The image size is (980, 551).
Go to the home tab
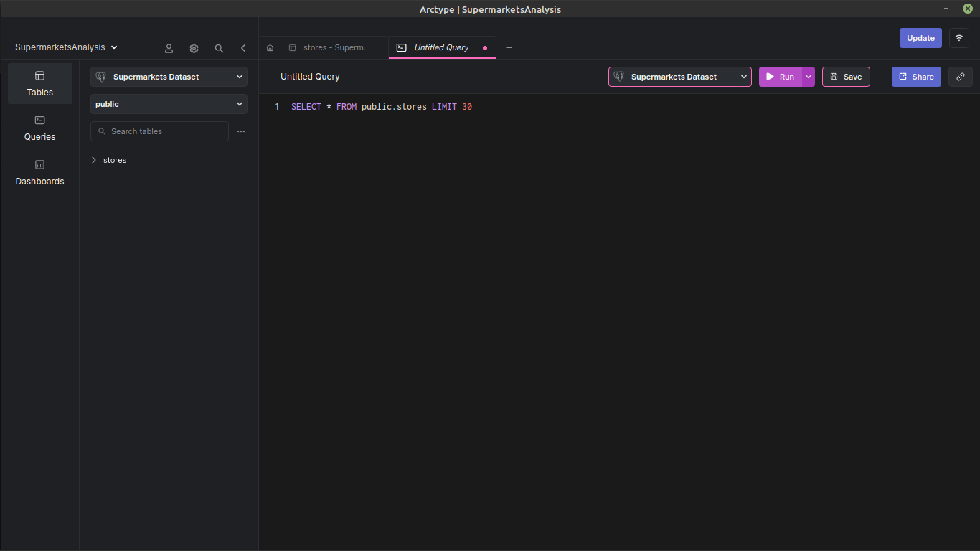[270, 47]
